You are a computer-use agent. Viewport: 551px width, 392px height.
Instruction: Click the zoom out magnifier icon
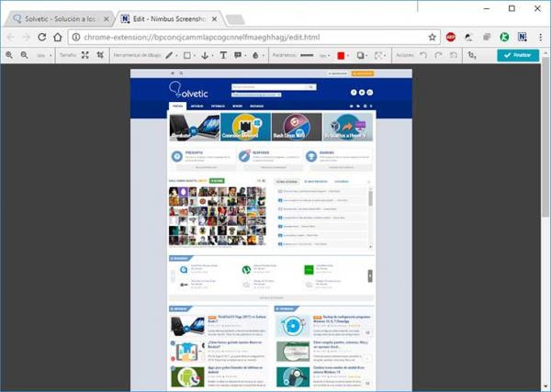point(24,55)
